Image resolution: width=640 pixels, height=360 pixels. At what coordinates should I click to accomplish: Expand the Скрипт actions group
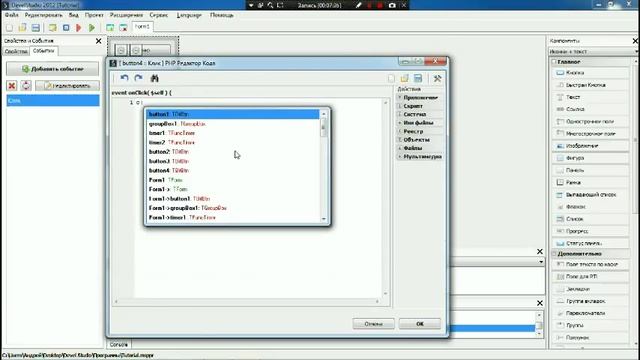(x=420, y=106)
